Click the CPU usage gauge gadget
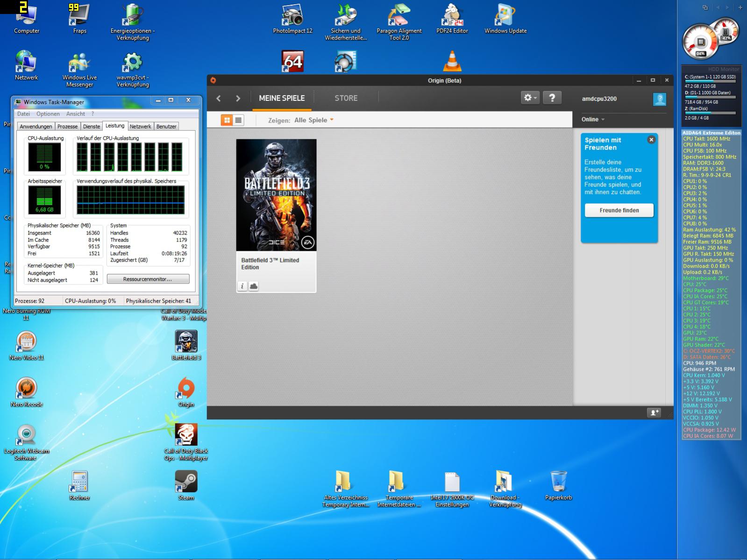The image size is (747, 560). 701,42
